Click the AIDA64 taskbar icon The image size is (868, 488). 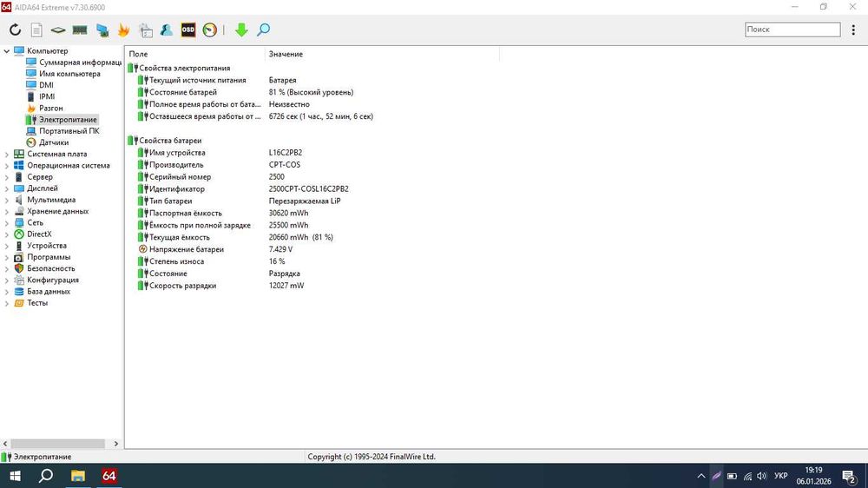[x=109, y=476]
